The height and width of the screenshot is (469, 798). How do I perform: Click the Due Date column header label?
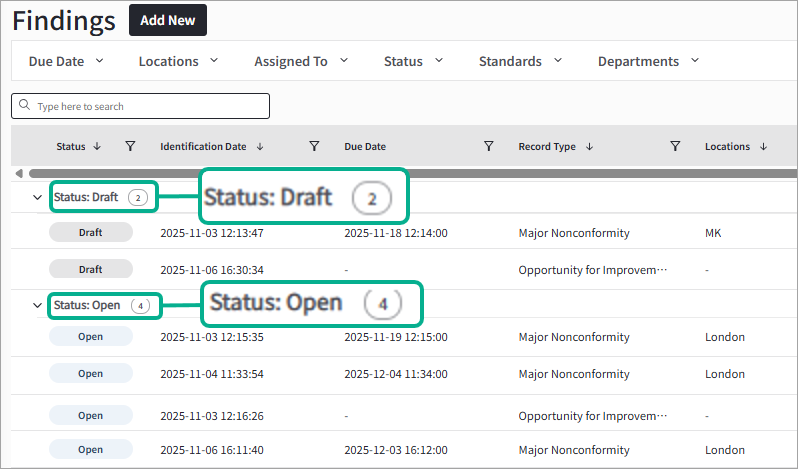[x=365, y=146]
